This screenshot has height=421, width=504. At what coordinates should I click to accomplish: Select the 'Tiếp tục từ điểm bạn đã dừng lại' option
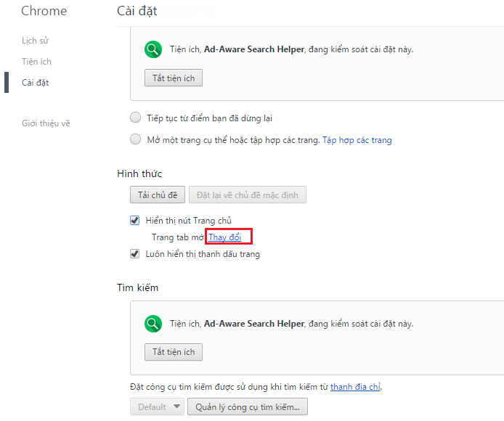[135, 118]
